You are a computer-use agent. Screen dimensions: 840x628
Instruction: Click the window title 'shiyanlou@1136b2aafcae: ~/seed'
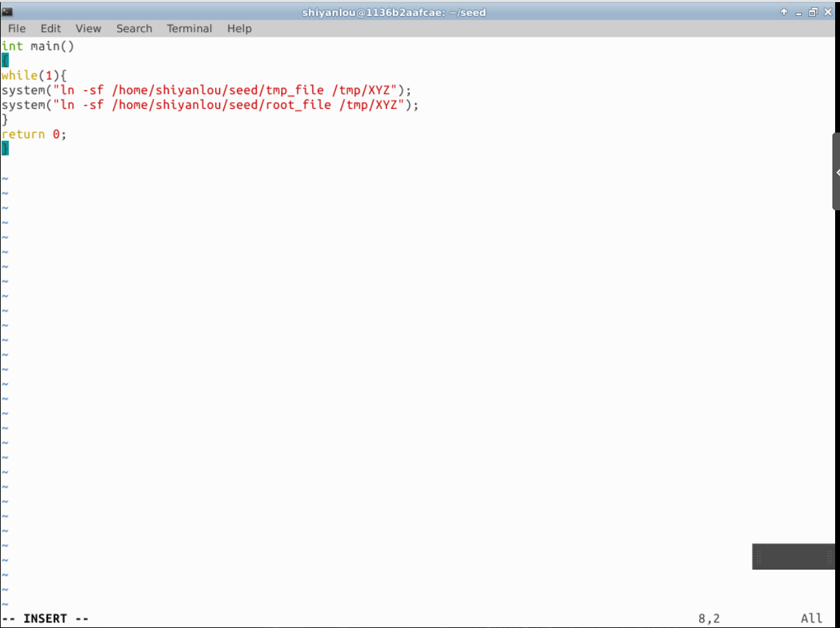[394, 12]
